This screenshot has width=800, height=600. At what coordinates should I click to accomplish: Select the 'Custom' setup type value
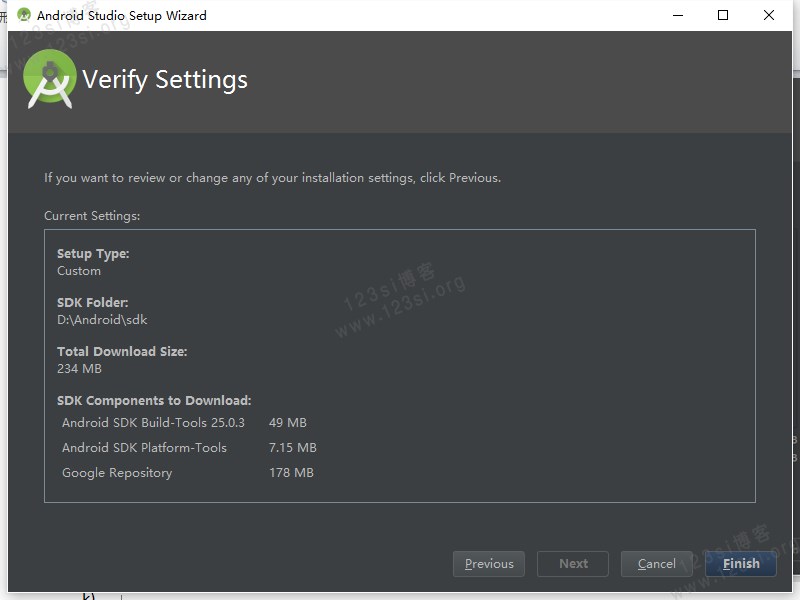[79, 271]
